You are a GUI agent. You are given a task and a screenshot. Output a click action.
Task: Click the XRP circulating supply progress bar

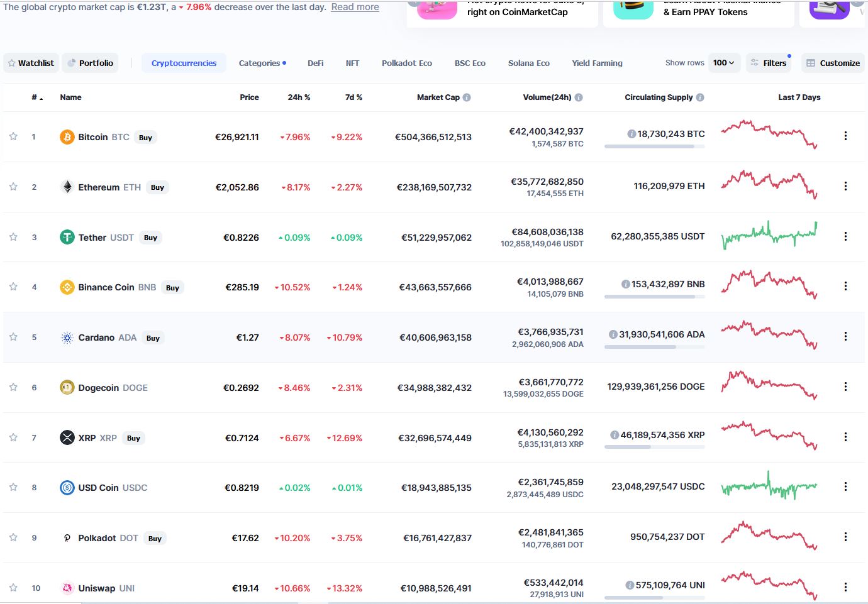(654, 447)
